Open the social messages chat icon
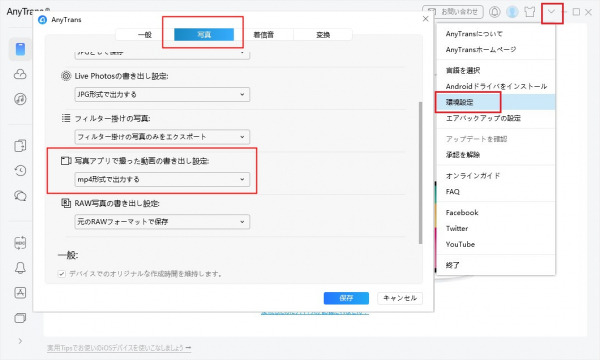600x360 pixels. point(20,196)
